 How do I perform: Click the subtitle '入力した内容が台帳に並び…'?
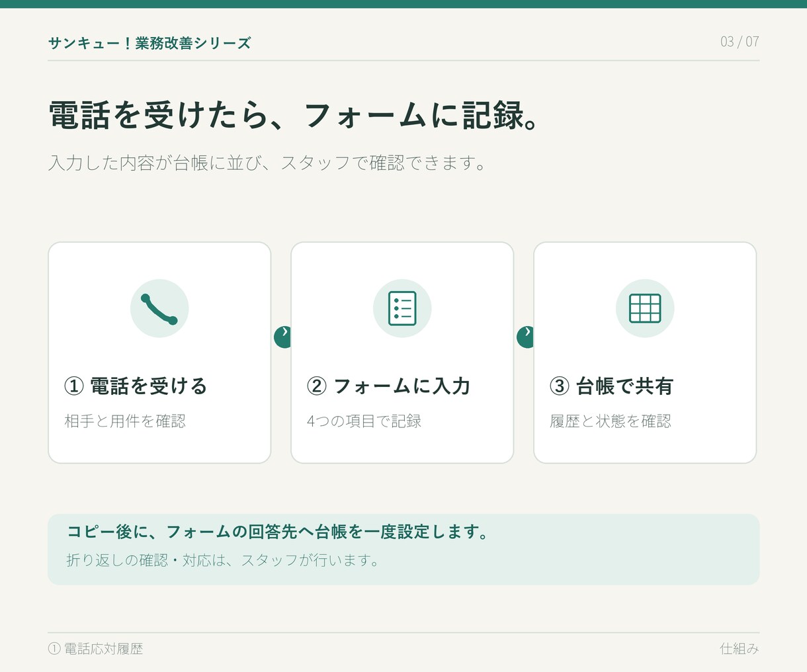(268, 163)
